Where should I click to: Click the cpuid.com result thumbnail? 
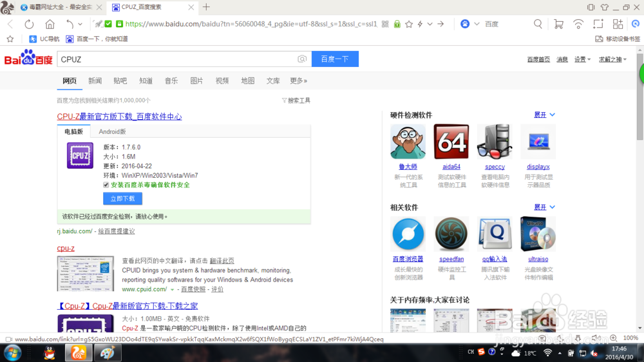(x=86, y=274)
